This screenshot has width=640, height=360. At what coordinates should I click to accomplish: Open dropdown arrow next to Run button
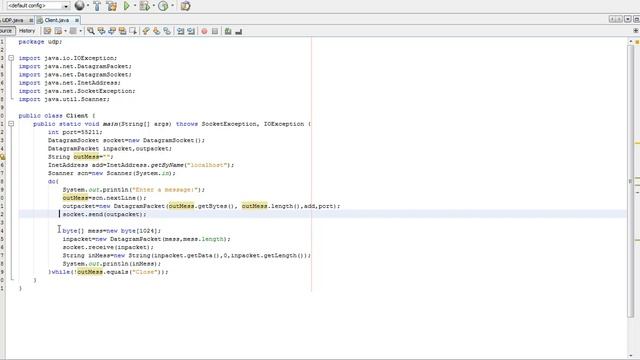pyautogui.click(x=135, y=6)
